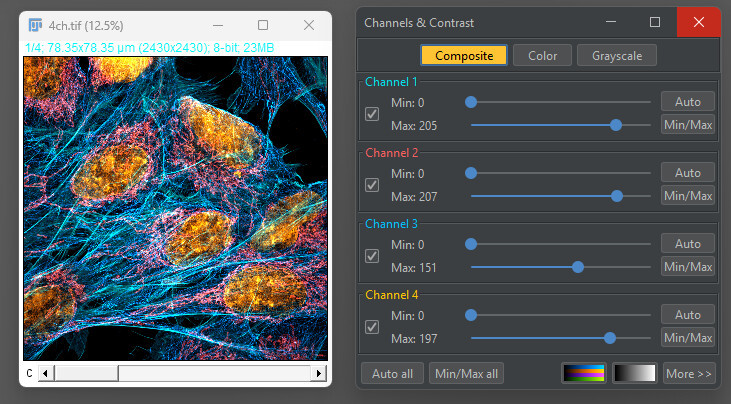
Task: Click the Channel 3 Max slider handle
Action: pos(578,267)
